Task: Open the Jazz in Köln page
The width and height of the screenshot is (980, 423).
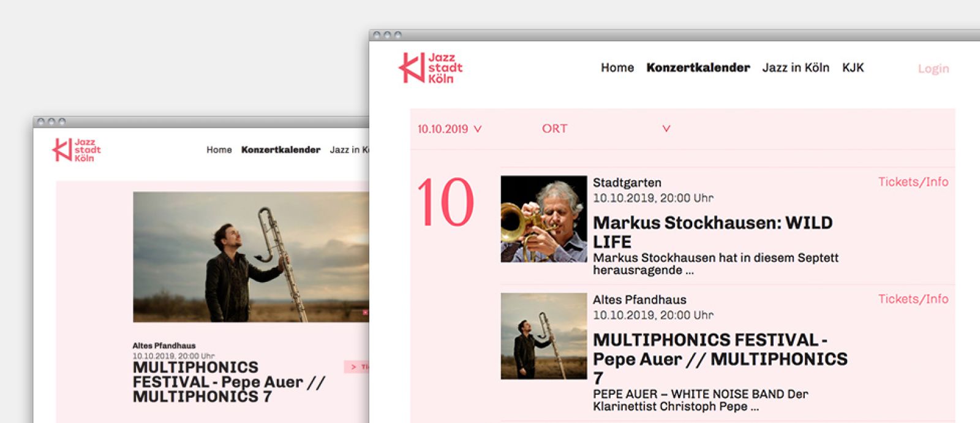Action: tap(795, 67)
